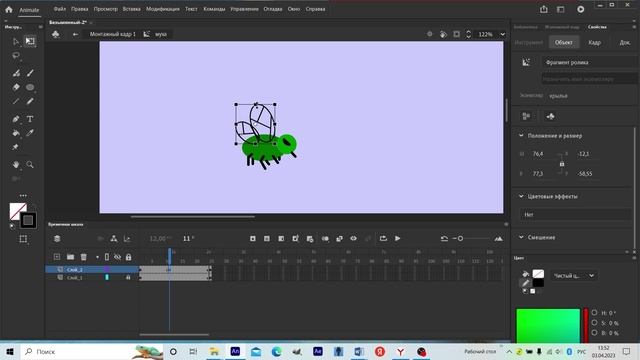Screen dimensions: 640x360
Task: Select the Hand tool
Action: [16, 164]
